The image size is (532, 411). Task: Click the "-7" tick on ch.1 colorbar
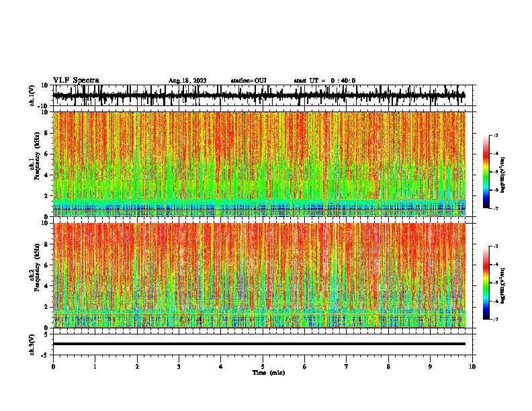[x=495, y=208]
